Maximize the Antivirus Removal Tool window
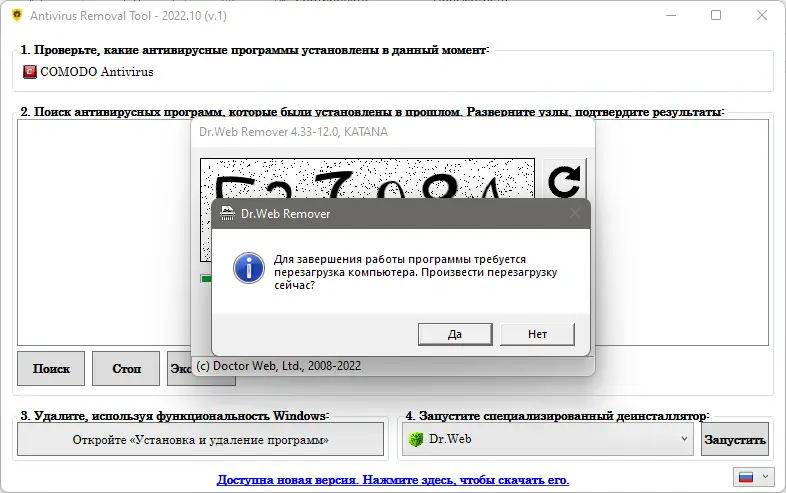The width and height of the screenshot is (786, 493). point(716,15)
